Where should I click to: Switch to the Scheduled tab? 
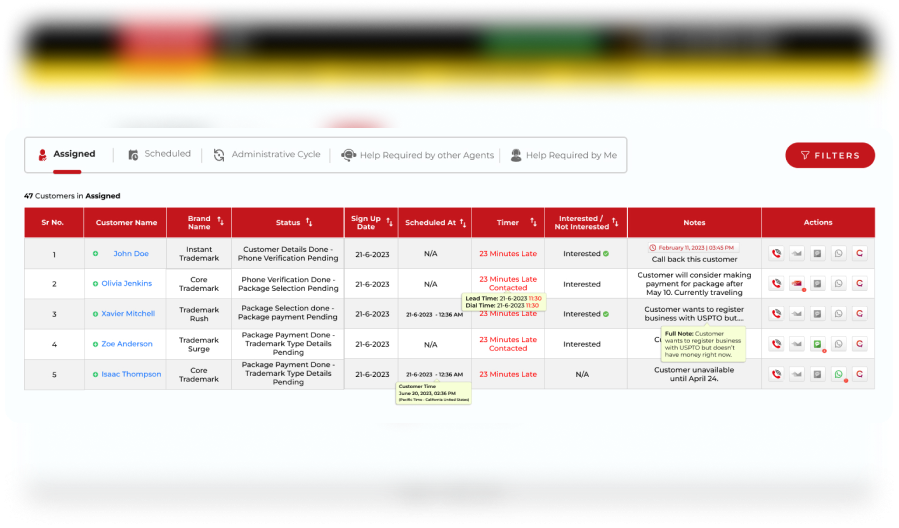(159, 155)
